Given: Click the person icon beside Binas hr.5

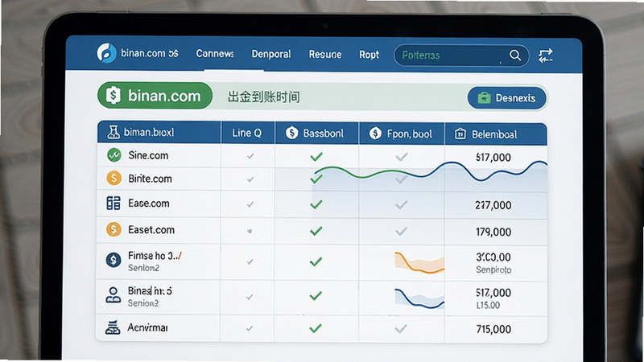Looking at the screenshot, I should pyautogui.click(x=113, y=295).
